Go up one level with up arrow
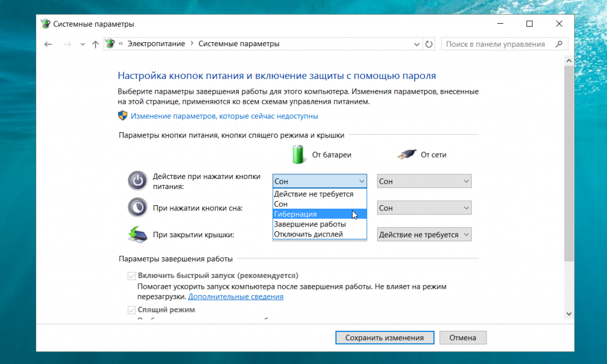 pyautogui.click(x=95, y=44)
